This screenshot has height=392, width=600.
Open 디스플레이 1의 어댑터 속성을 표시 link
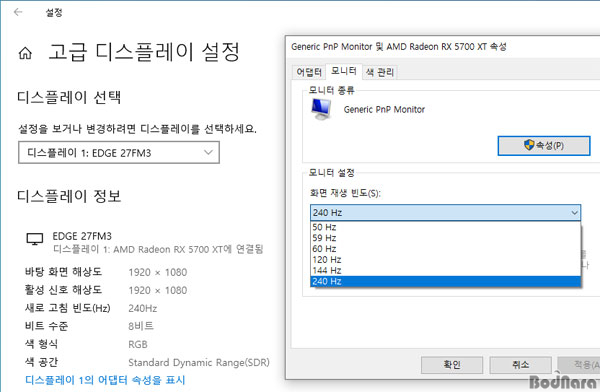[105, 380]
